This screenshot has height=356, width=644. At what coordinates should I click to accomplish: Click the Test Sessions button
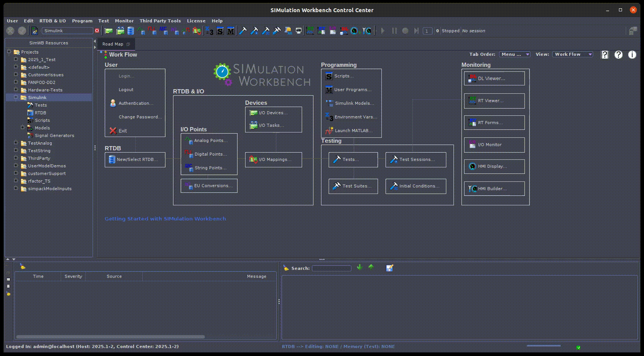click(x=415, y=160)
